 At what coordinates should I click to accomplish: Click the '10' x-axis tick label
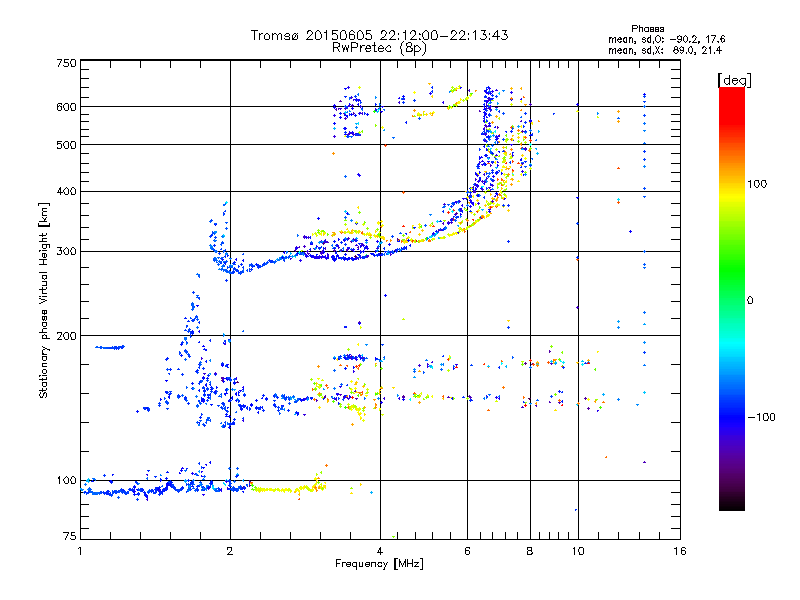(x=578, y=551)
